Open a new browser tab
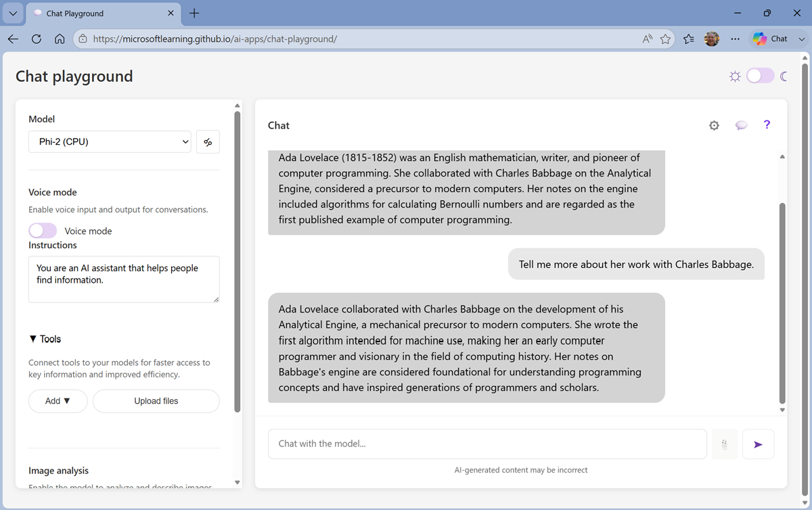Screen dimensions: 812x510 point(195,14)
